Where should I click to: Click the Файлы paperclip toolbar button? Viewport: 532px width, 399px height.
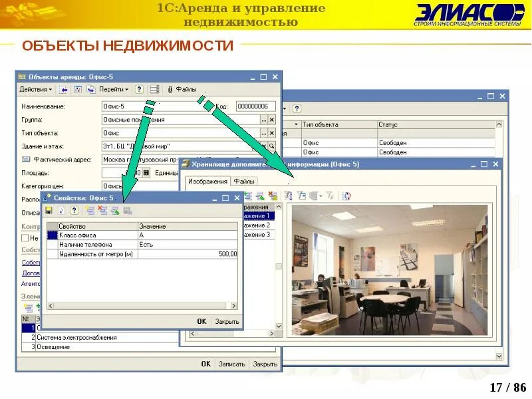(x=182, y=90)
